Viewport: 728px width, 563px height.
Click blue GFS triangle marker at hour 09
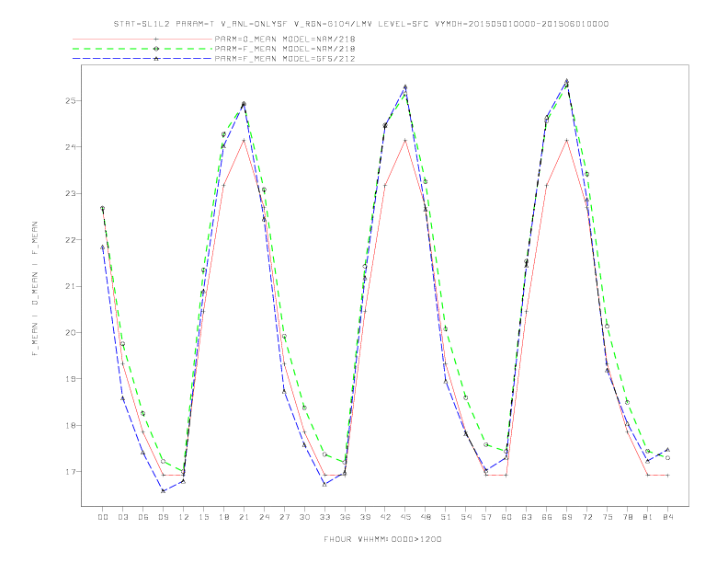point(163,490)
